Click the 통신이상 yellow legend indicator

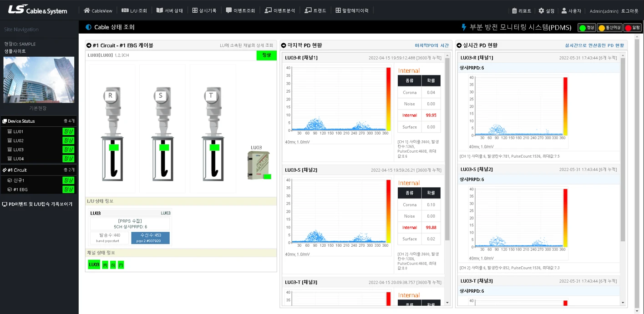609,28
